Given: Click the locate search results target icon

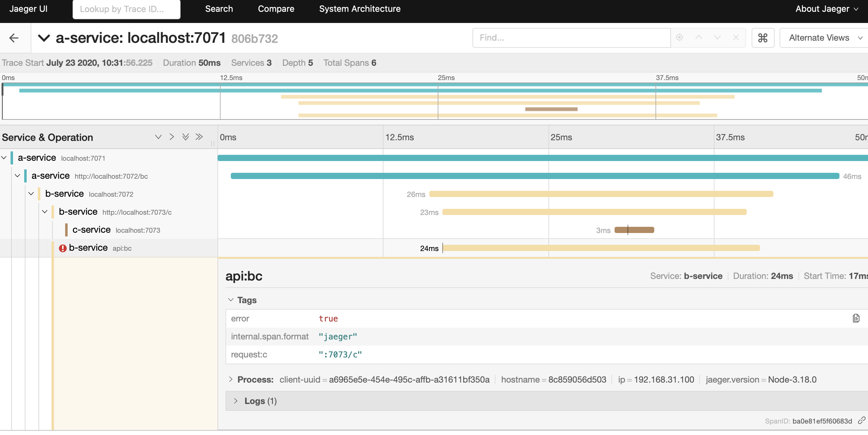Looking at the screenshot, I should point(679,38).
